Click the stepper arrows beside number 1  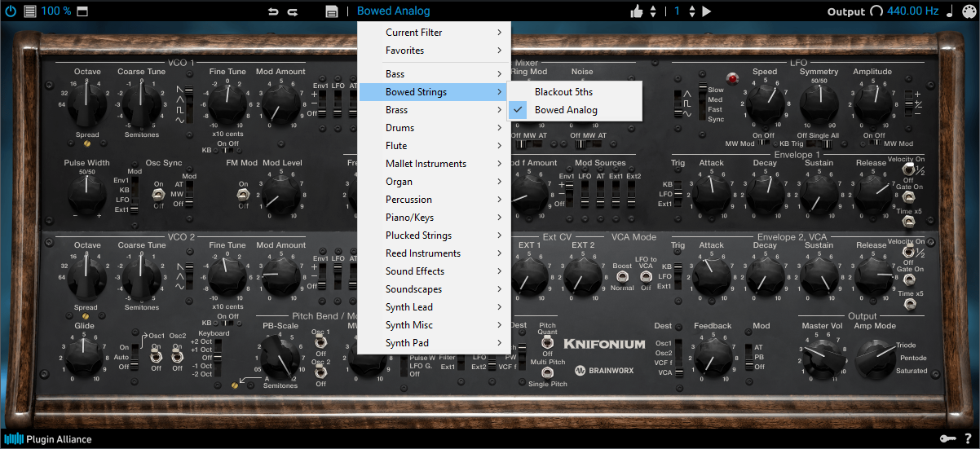(x=692, y=11)
